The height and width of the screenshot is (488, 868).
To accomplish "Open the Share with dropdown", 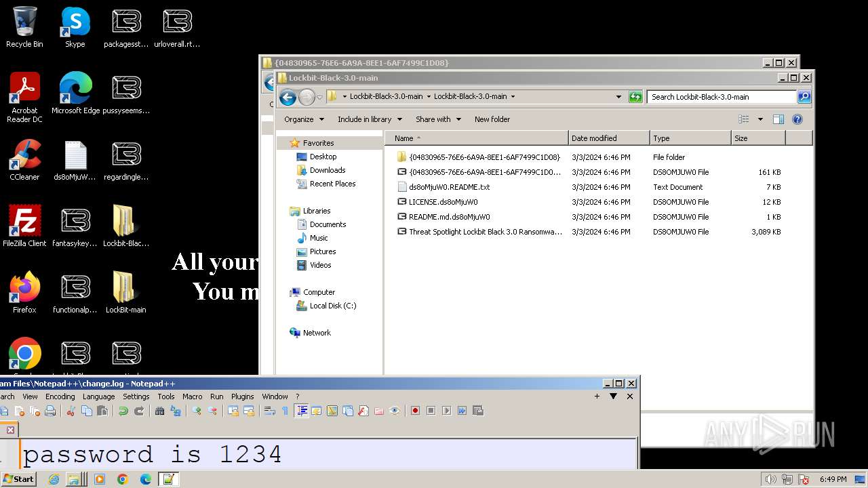I will click(x=438, y=119).
